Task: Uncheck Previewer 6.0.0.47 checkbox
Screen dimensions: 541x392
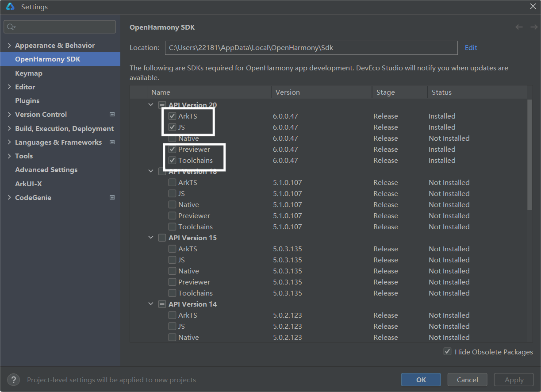Action: (x=173, y=149)
